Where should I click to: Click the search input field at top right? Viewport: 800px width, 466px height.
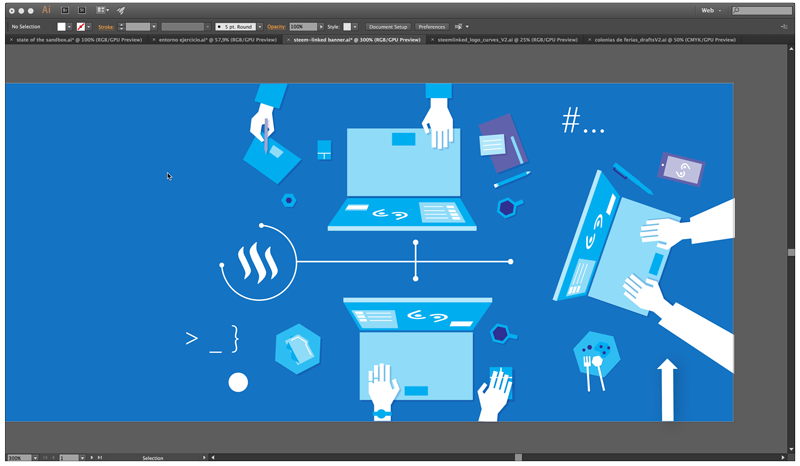(762, 10)
